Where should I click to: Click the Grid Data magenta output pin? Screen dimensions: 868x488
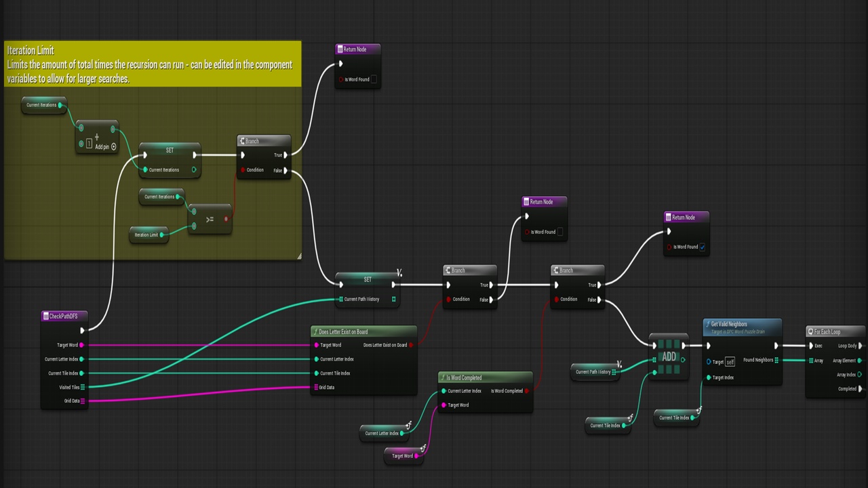83,401
